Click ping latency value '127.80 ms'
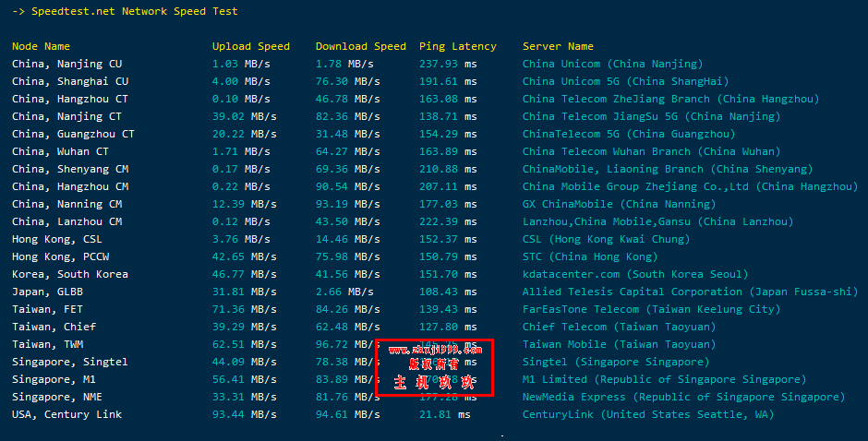 click(x=449, y=327)
